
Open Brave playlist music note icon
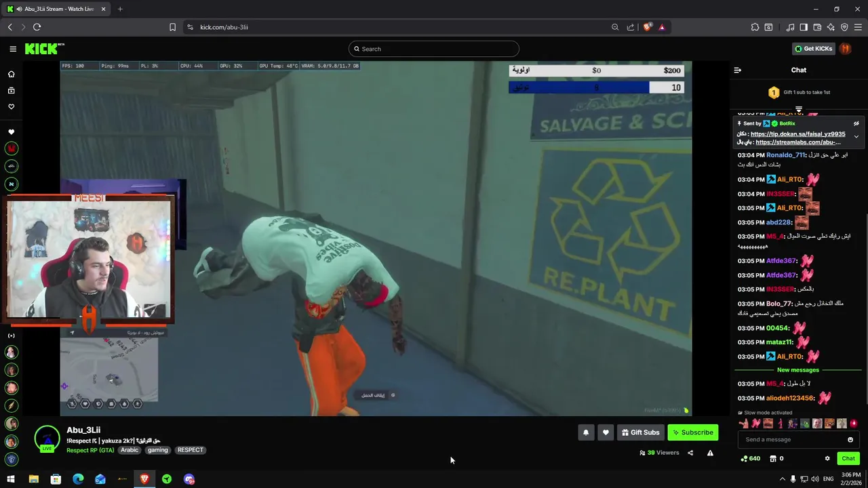pos(790,27)
